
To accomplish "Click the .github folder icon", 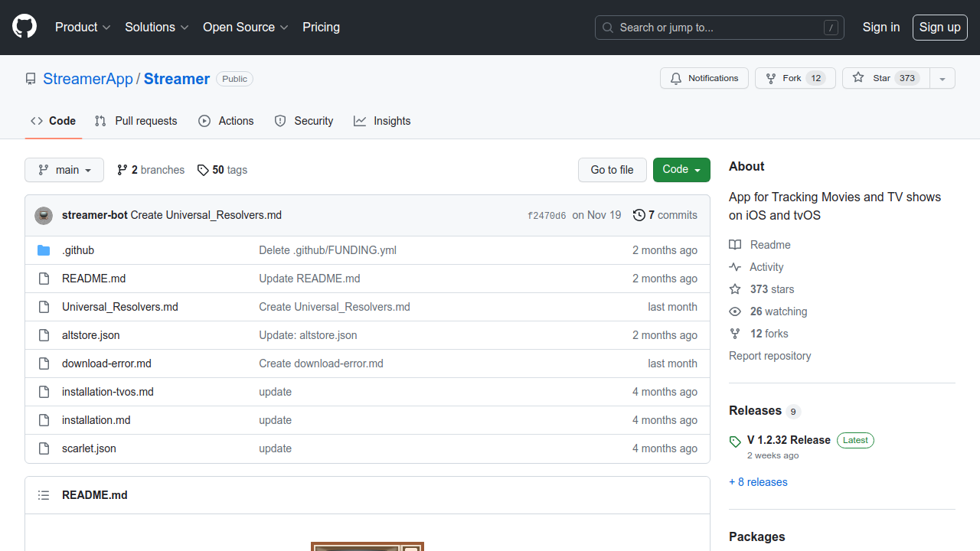I will click(x=44, y=250).
